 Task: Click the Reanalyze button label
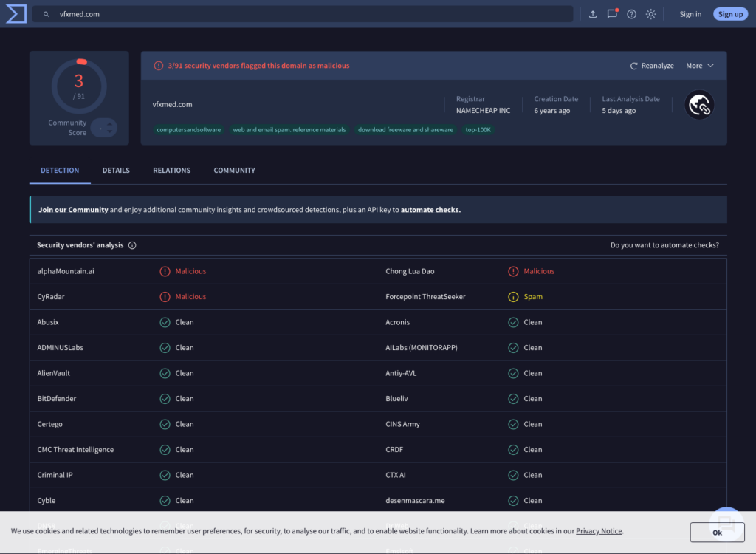657,66
